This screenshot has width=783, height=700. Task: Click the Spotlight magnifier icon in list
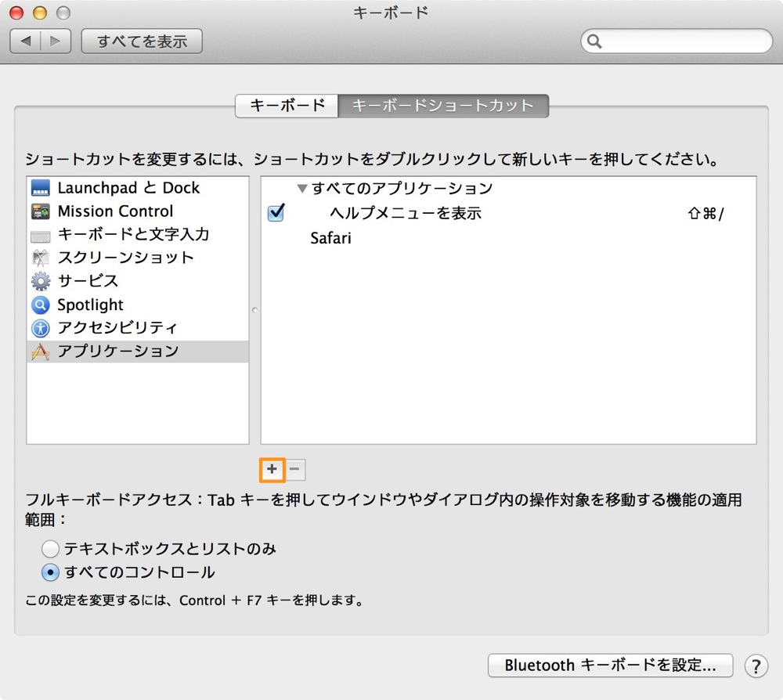(41, 305)
